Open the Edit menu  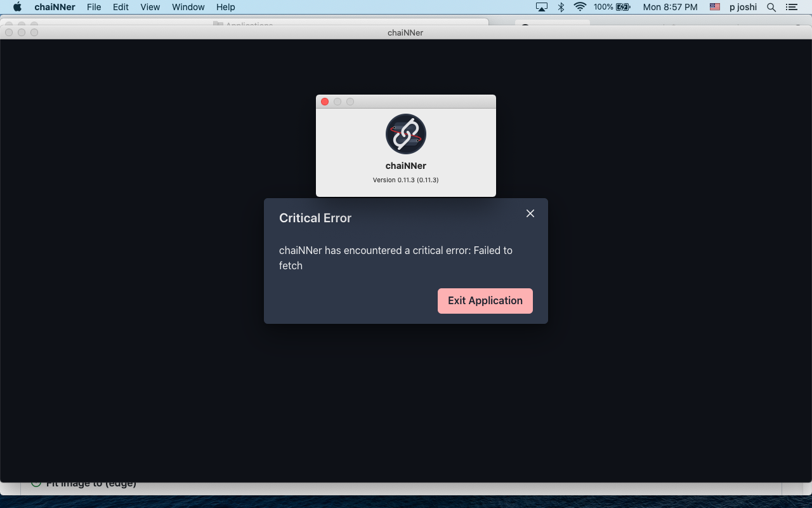pos(121,7)
